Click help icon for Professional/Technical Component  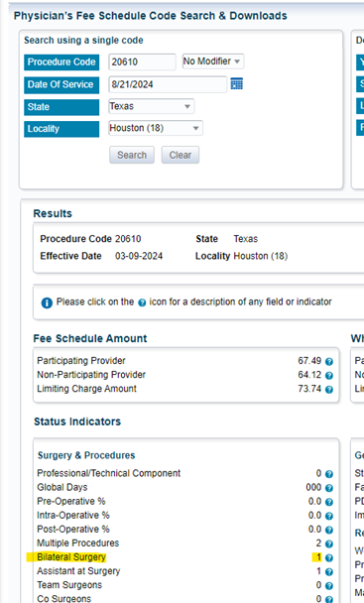click(329, 474)
